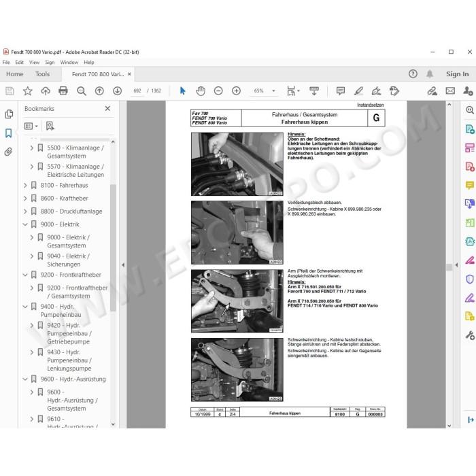
Task: Open the attachments paperclip panel
Action: (8, 152)
